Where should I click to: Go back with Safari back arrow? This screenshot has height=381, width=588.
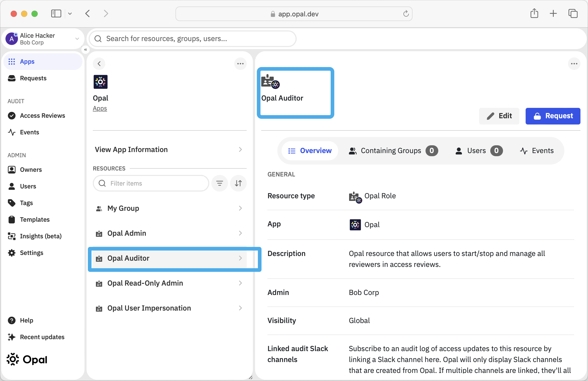pos(88,14)
